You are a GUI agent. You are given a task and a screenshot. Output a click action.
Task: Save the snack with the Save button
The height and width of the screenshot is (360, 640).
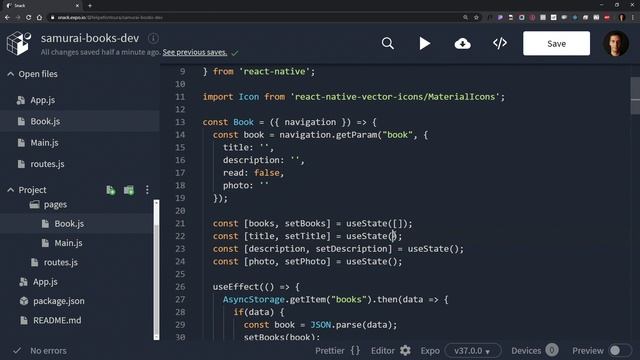(x=556, y=43)
